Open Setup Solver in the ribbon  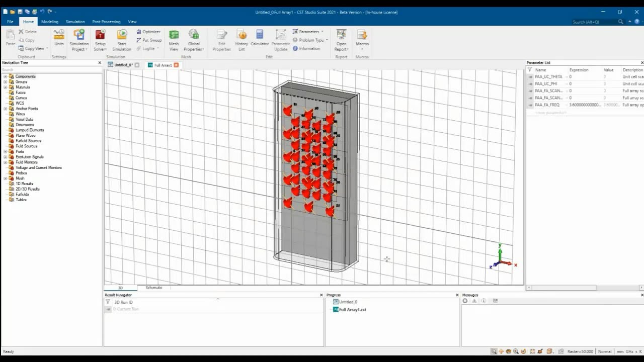(x=100, y=40)
